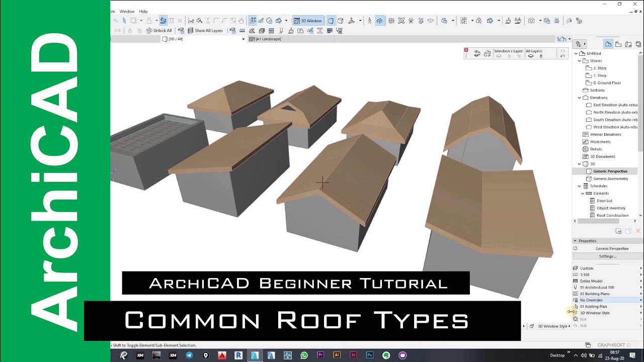Image resolution: width=644 pixels, height=362 pixels.
Task: Open dropdown arrow next to marquee icon
Action: (x=472, y=21)
